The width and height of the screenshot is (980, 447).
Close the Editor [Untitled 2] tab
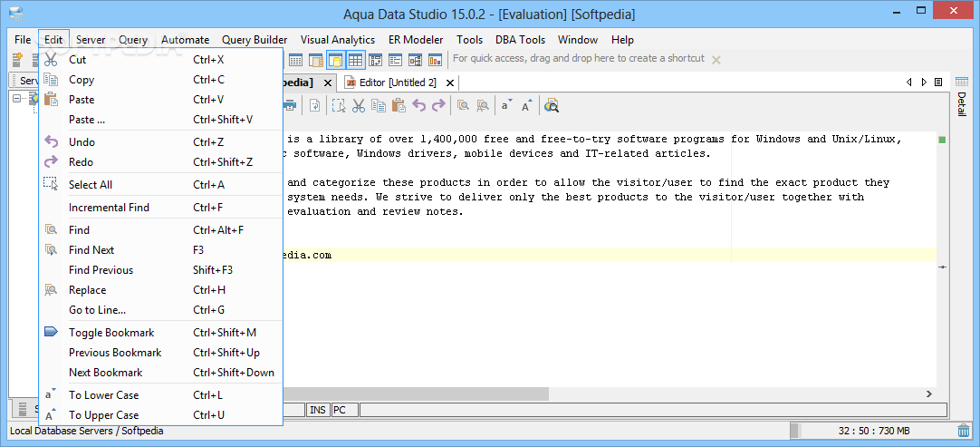(x=449, y=83)
